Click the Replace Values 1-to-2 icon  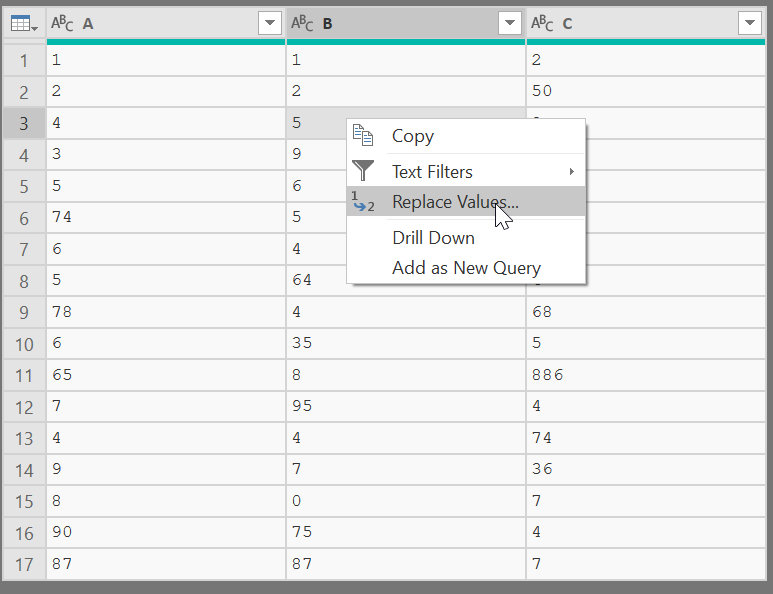pyautogui.click(x=363, y=202)
